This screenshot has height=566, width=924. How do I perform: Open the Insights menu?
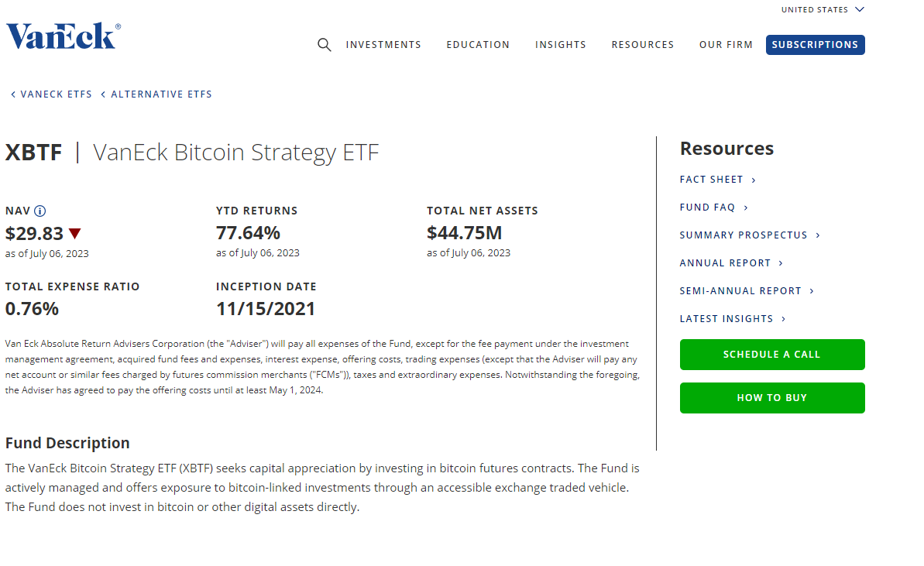point(560,45)
